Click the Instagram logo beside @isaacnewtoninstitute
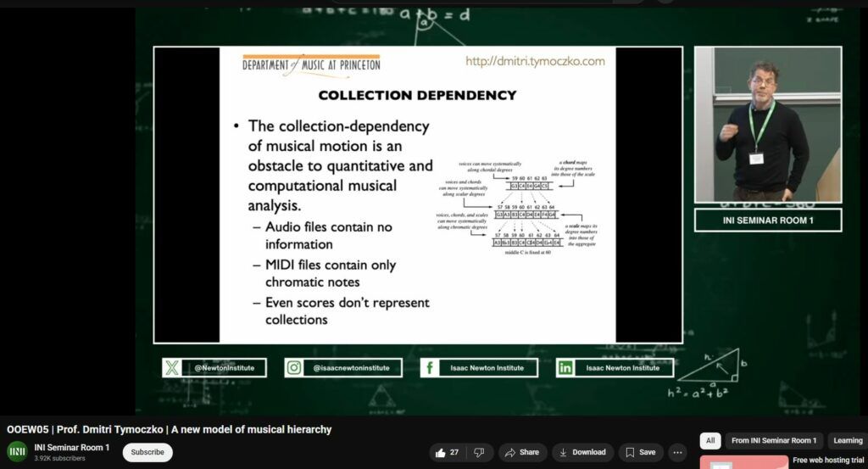Image resolution: width=868 pixels, height=469 pixels. click(294, 367)
